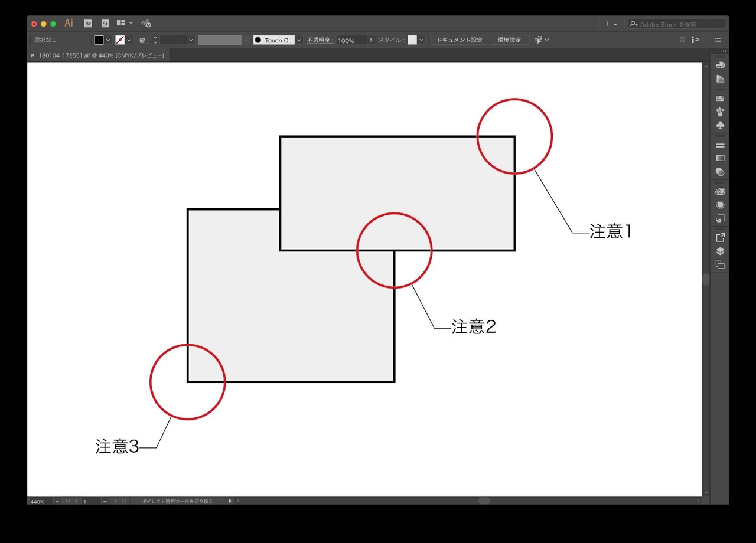Viewport: 756px width, 543px height.
Task: Open Adobe Bridge via the Br icon
Action: point(88,24)
